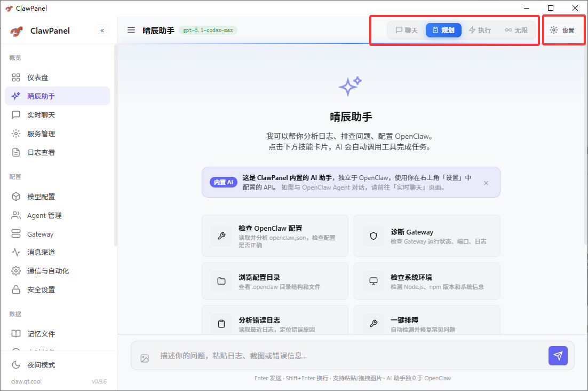Send the message with the paper plane button
Screen dimensions: 588x391
(x=558, y=355)
